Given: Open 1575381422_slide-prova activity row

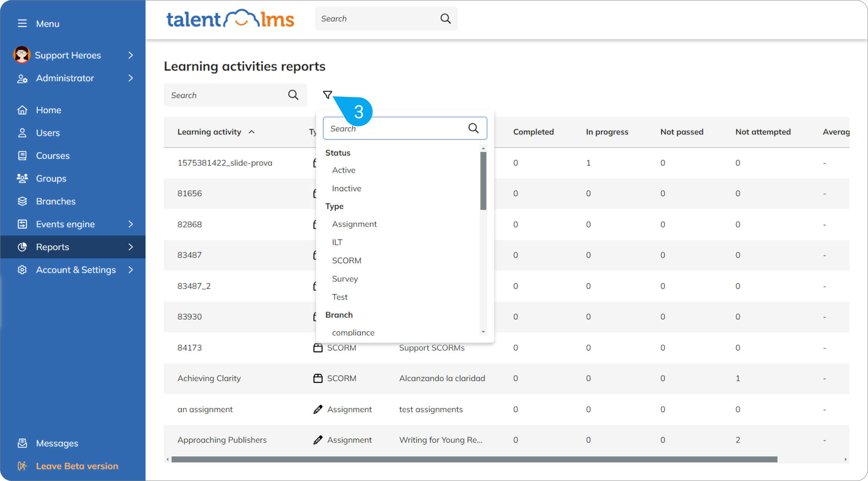Looking at the screenshot, I should tap(225, 163).
